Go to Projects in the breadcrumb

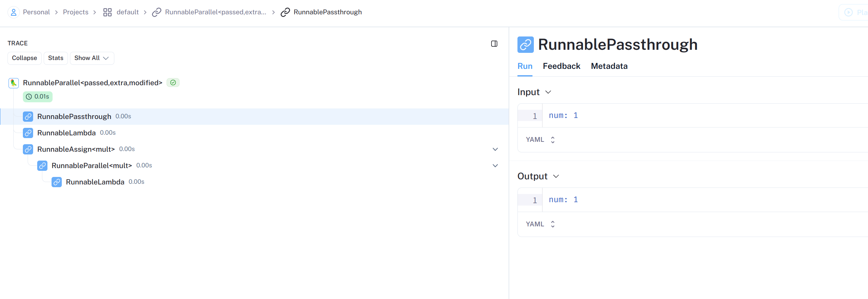tap(75, 12)
